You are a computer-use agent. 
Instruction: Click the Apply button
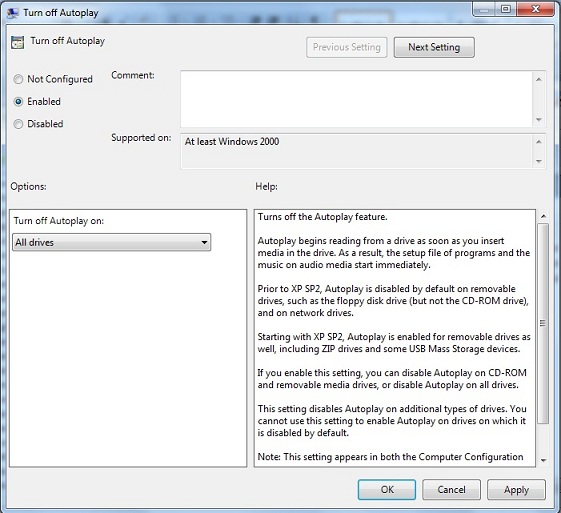(516, 489)
